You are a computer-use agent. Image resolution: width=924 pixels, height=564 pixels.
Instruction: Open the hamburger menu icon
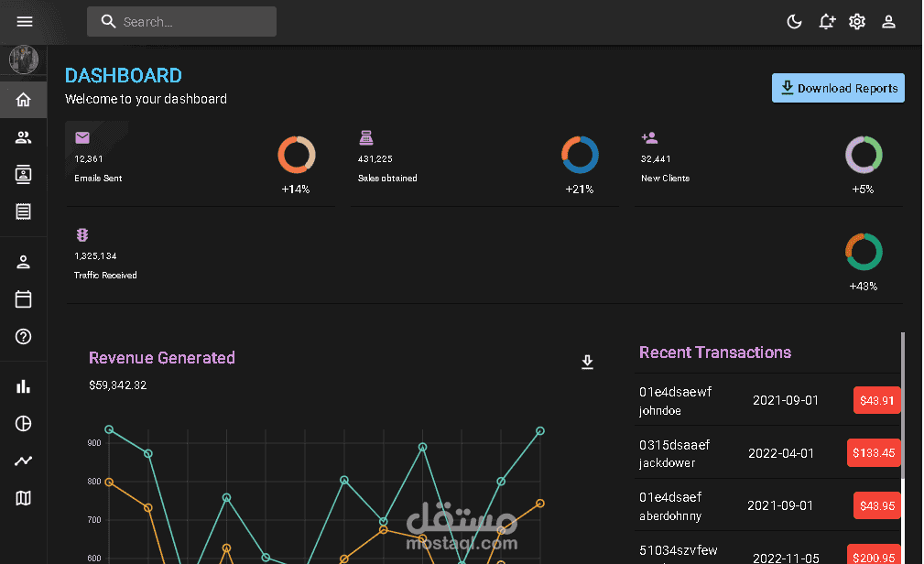tap(24, 22)
